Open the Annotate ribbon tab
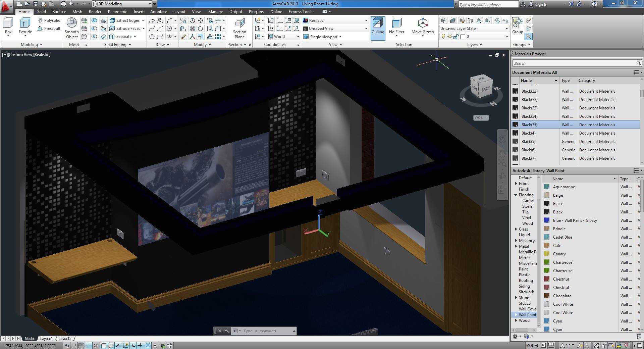Viewport: 644px width, 349px height. [158, 12]
